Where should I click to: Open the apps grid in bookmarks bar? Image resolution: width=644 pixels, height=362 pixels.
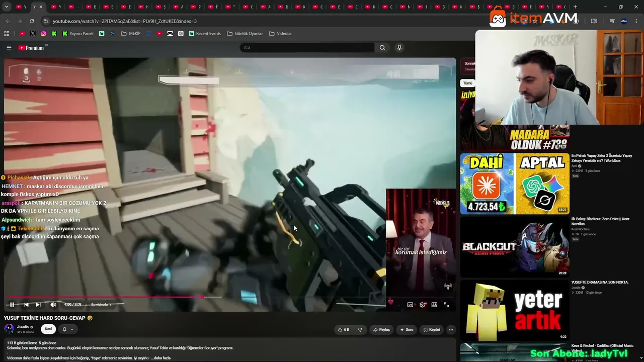tap(7, 34)
